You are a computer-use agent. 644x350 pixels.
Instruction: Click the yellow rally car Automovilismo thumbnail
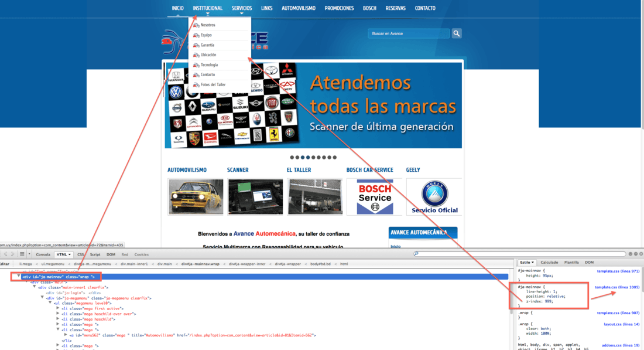[196, 196]
